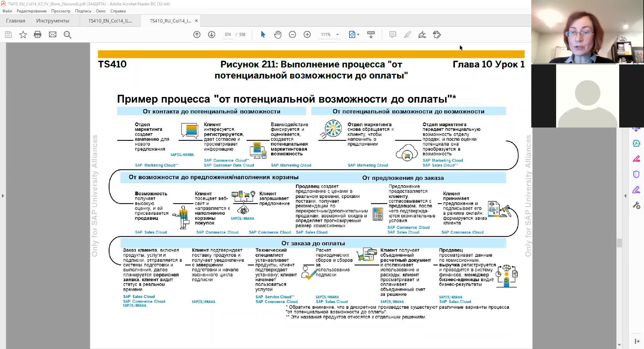This screenshot has width=644, height=349.
Task: Switch to TS410_EN_Col14 document tab
Action: [x=110, y=21]
